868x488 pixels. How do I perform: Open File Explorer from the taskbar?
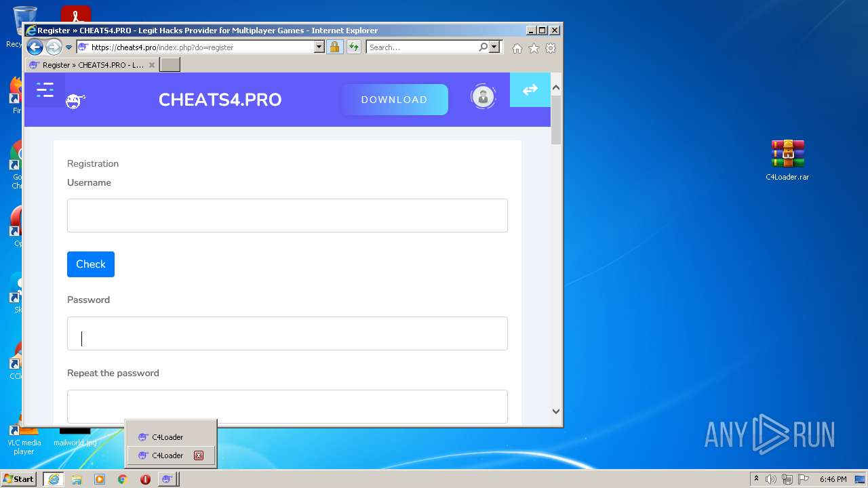[x=77, y=479]
